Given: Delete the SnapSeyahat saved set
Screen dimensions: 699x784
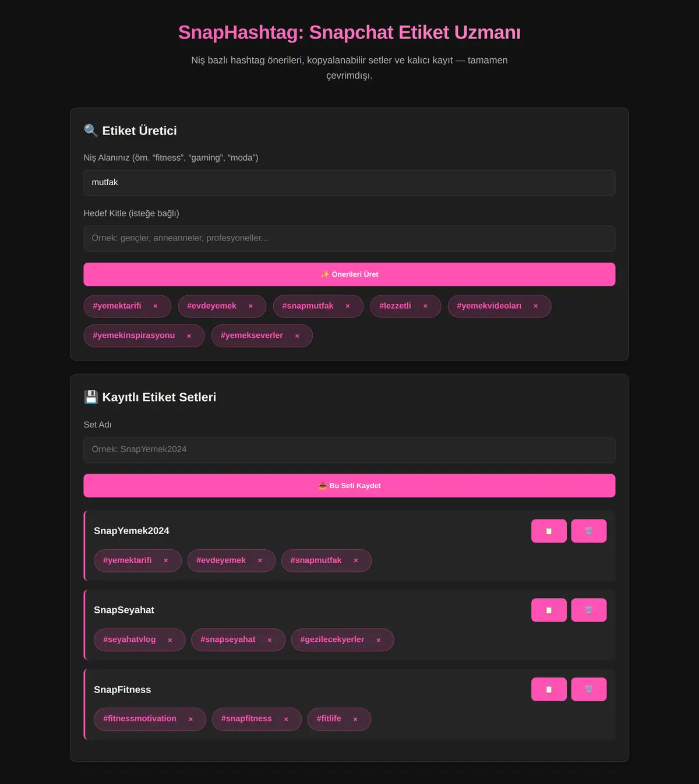Looking at the screenshot, I should 589,610.
